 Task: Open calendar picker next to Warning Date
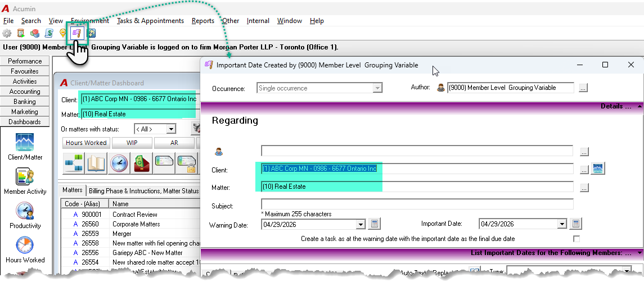374,224
